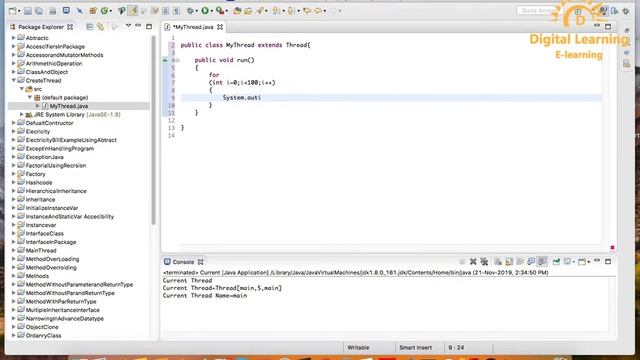Collapse the src folder node
This screenshot has width=640, height=360.
point(22,89)
